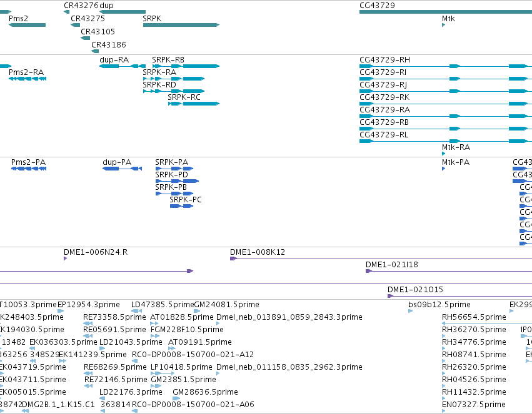Viewport: 532px width, 414px height.
Task: Click the Mtk gene label
Action: [x=448, y=19]
